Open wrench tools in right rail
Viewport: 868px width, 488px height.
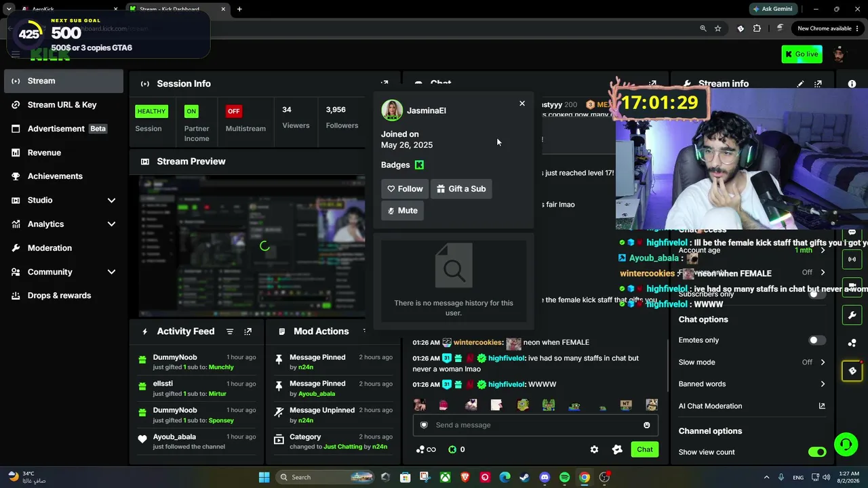click(x=852, y=315)
